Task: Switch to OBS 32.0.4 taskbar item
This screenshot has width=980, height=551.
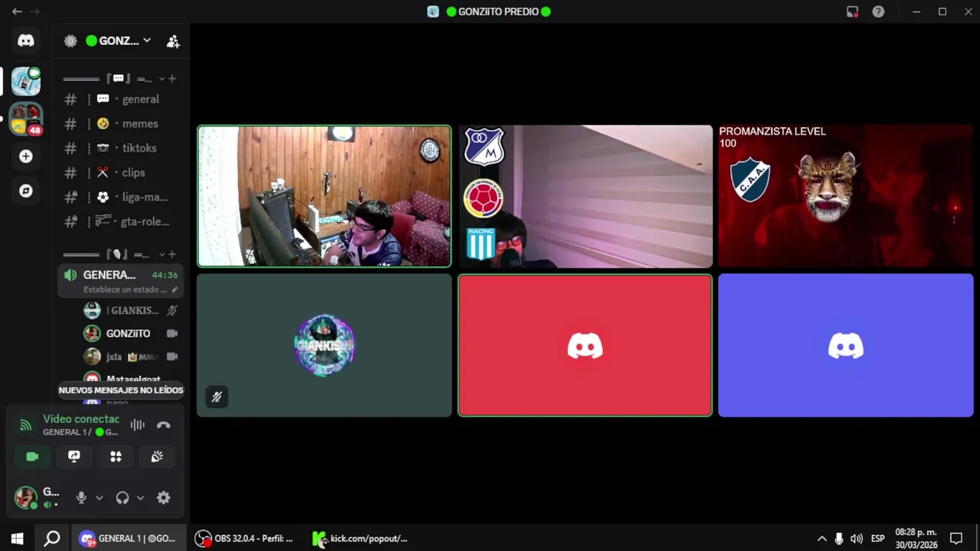Action: click(x=245, y=539)
